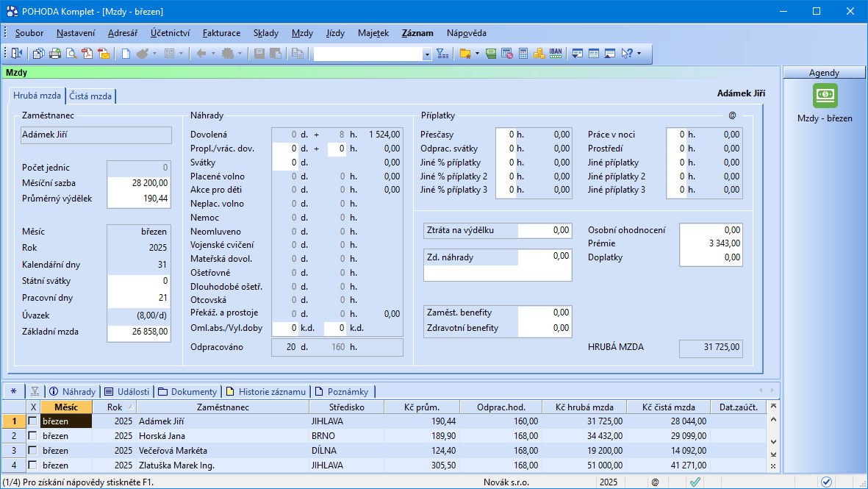Click the Přesčasy hours input field

[506, 135]
